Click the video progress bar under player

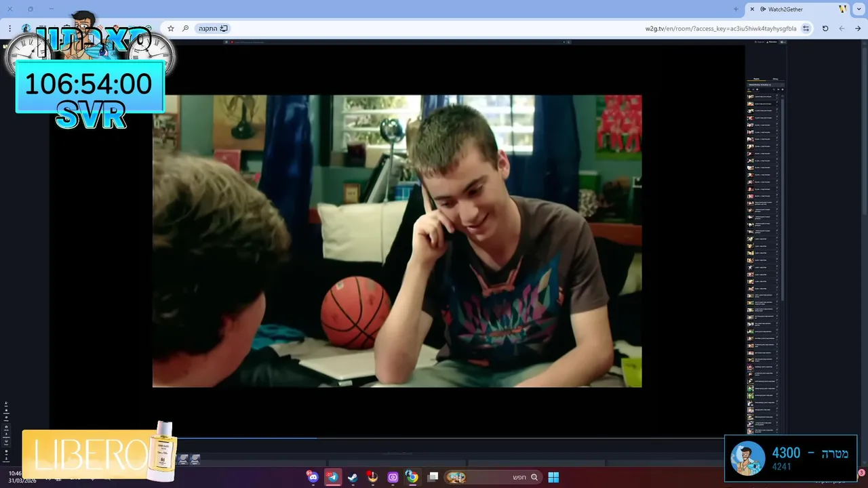(x=397, y=438)
